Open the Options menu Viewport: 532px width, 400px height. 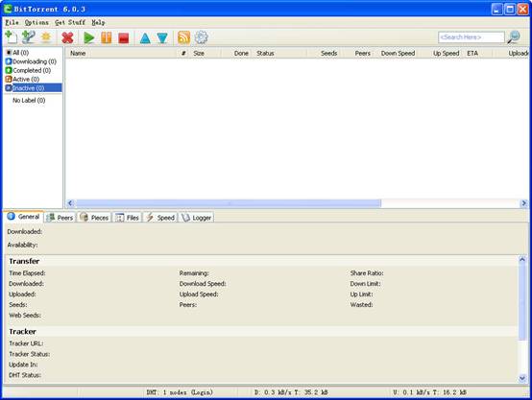pyautogui.click(x=36, y=22)
